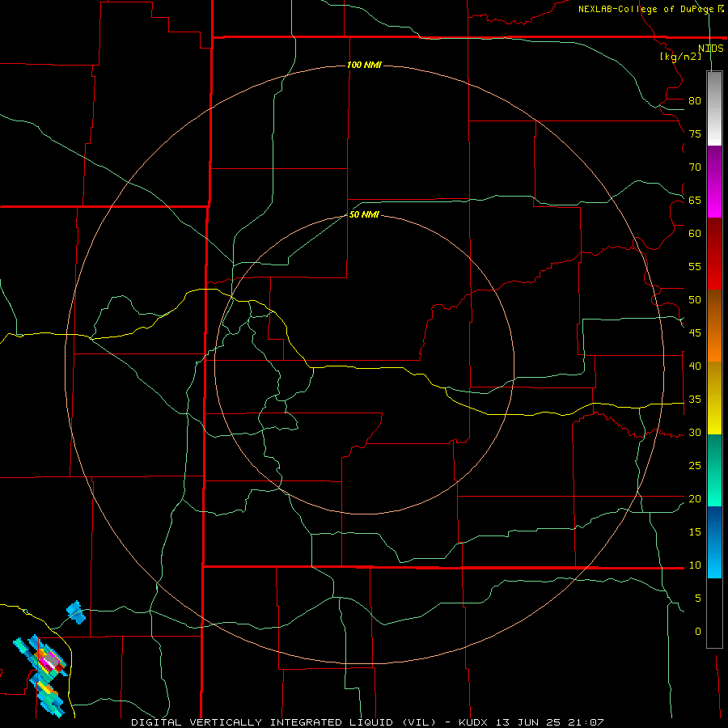Click the 20 value on the scale
Viewport: 728px width, 728px height.
coord(695,498)
